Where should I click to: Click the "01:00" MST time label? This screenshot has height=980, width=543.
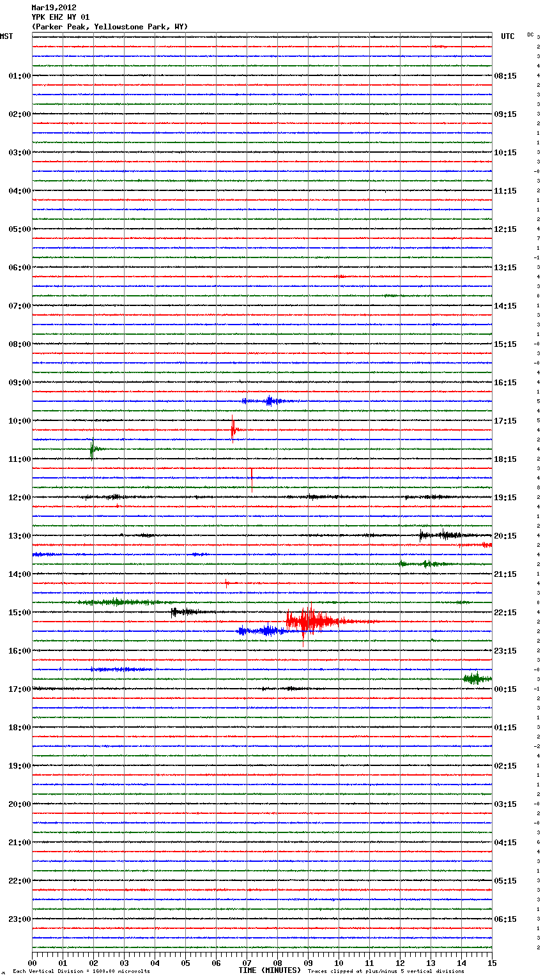19,76
